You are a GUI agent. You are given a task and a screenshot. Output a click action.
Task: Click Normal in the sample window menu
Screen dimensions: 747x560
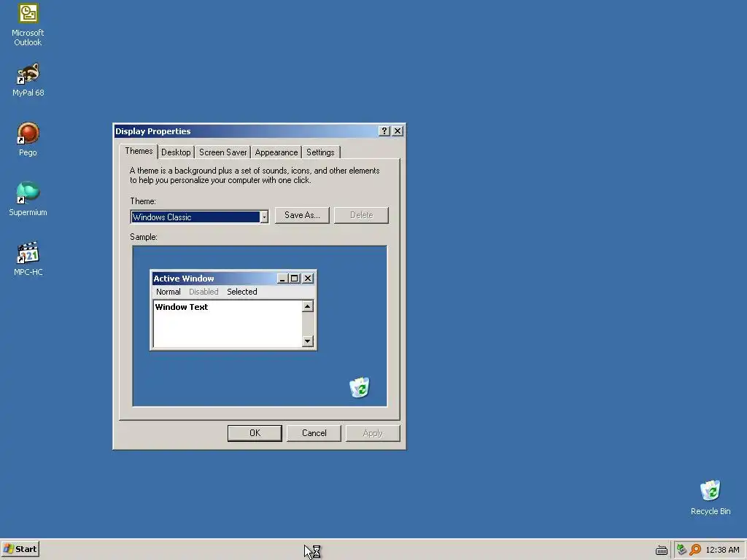click(169, 292)
